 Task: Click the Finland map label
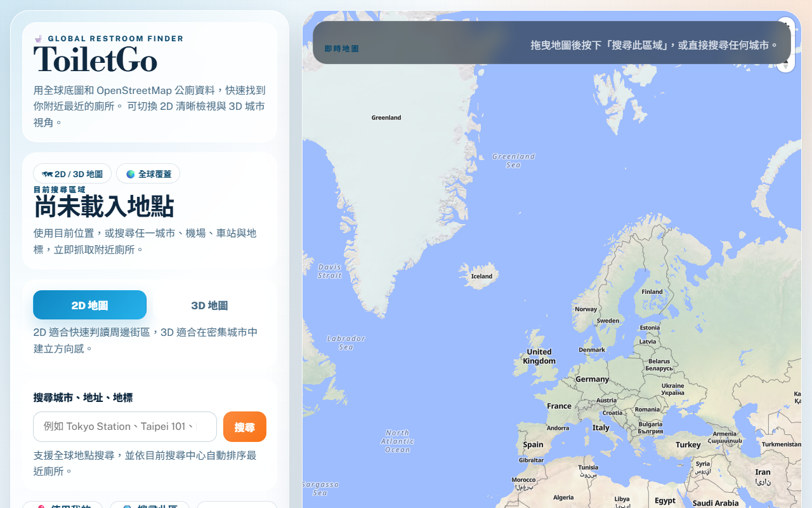click(652, 292)
